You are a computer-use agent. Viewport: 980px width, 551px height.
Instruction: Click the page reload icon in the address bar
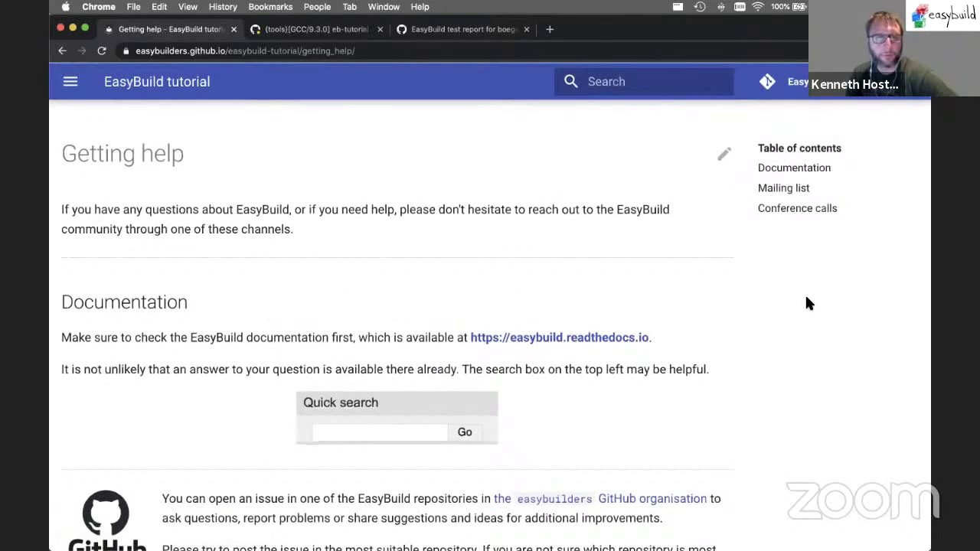102,51
